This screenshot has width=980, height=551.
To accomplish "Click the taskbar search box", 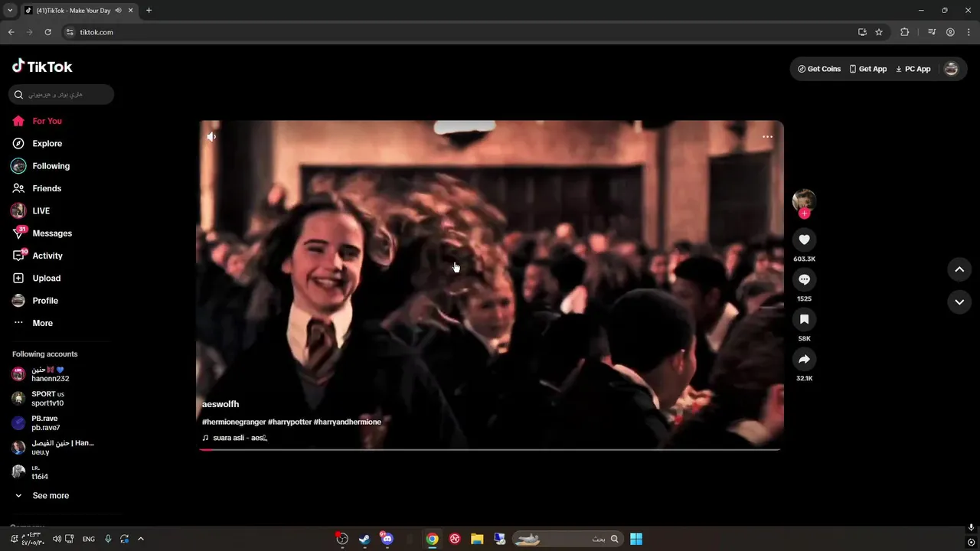I will pos(567,539).
